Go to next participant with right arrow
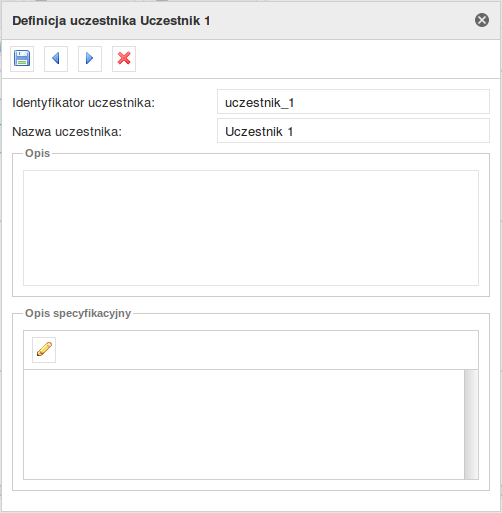Screen dimensions: 502x513 click(x=90, y=59)
